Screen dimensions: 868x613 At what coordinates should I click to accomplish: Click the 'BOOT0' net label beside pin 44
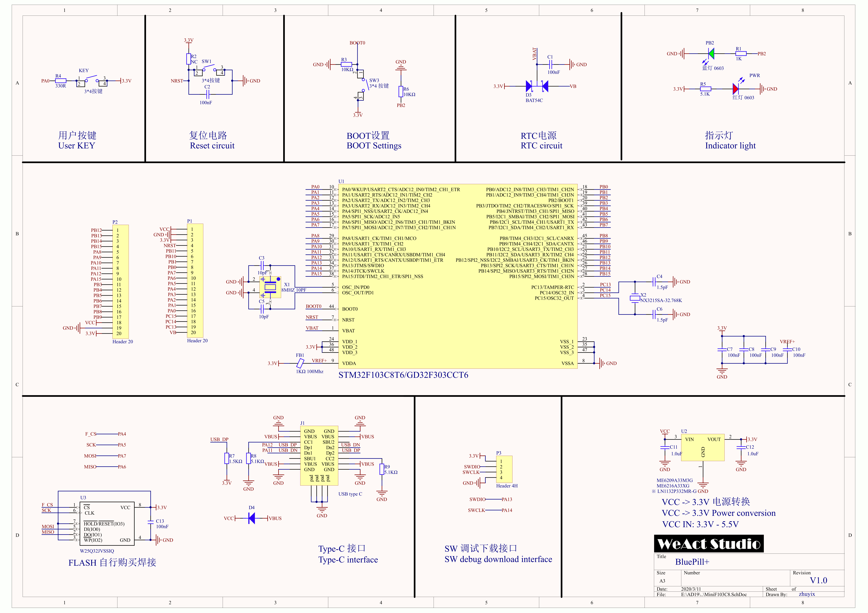tap(313, 306)
